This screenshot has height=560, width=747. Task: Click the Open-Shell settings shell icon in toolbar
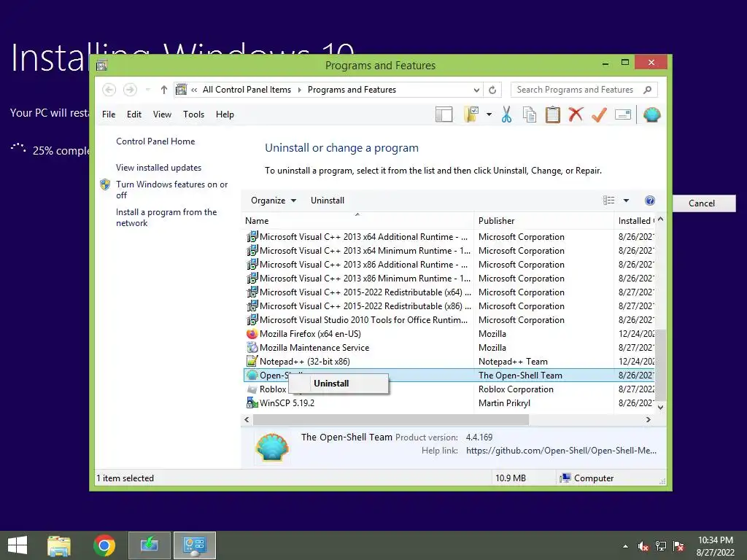[651, 114]
